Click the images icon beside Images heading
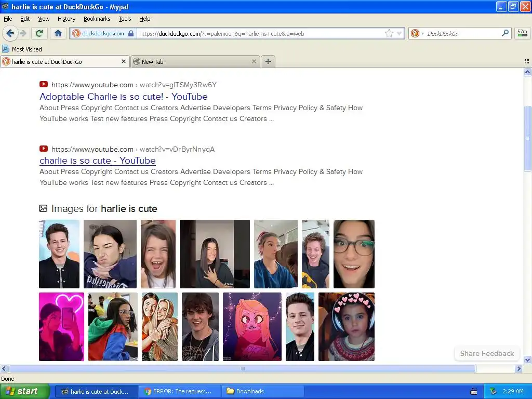The width and height of the screenshot is (532, 399). point(43,208)
